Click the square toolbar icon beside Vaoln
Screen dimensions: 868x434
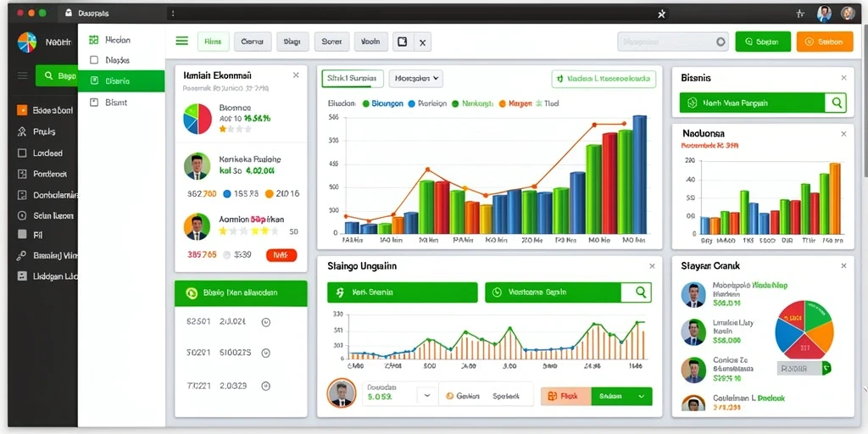click(403, 42)
